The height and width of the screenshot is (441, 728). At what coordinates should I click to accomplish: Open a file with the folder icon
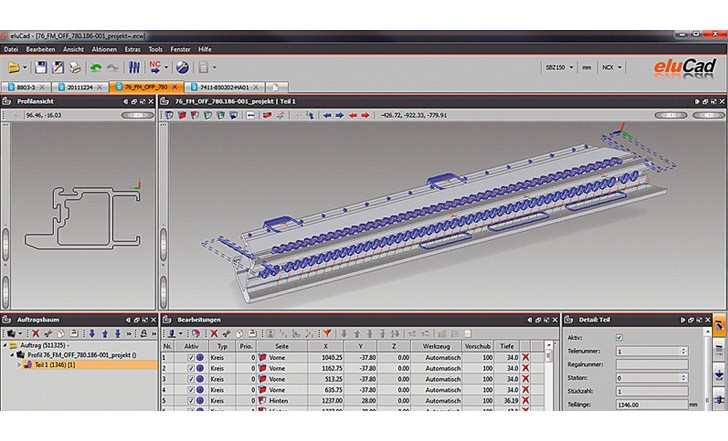click(13, 67)
